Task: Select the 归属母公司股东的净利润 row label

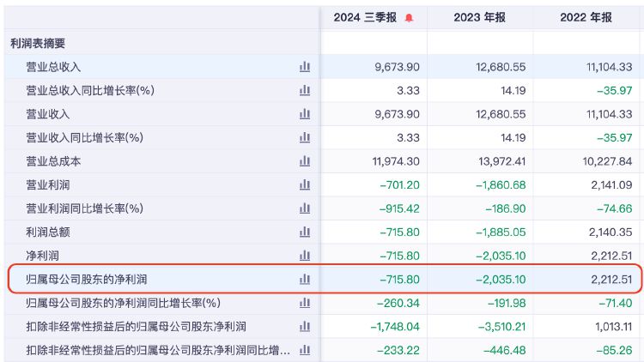Action: [x=87, y=279]
